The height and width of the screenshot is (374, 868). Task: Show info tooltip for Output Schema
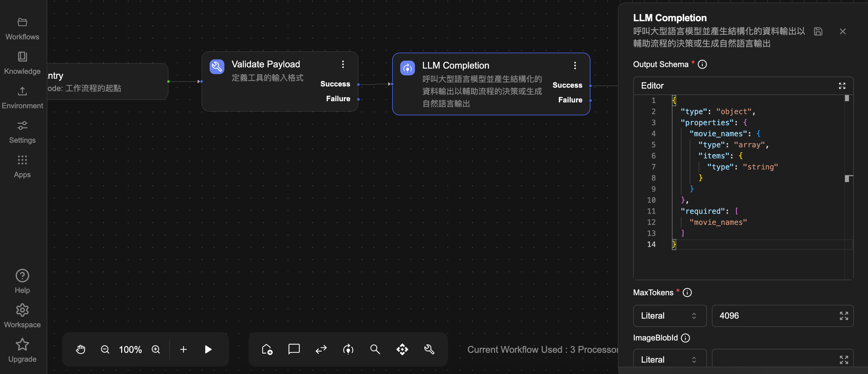click(x=702, y=64)
